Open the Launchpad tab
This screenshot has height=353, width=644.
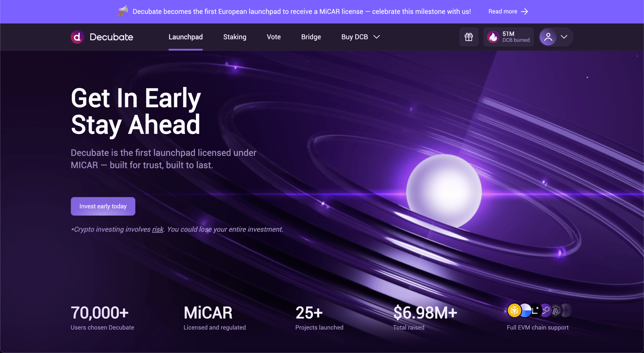(186, 37)
